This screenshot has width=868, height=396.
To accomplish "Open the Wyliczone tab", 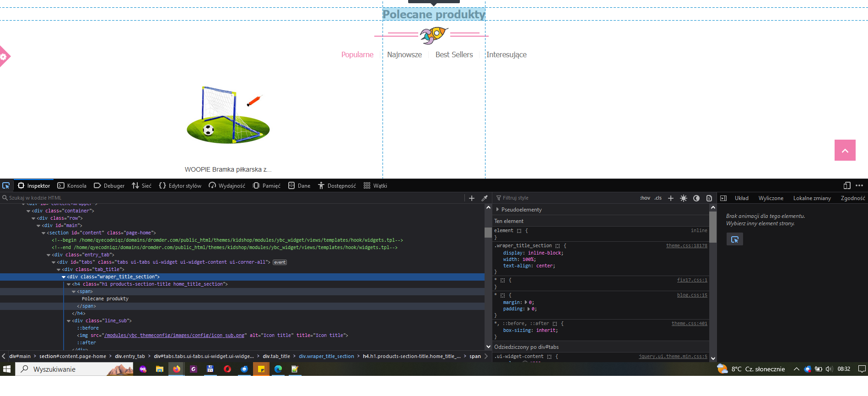I will tap(771, 198).
